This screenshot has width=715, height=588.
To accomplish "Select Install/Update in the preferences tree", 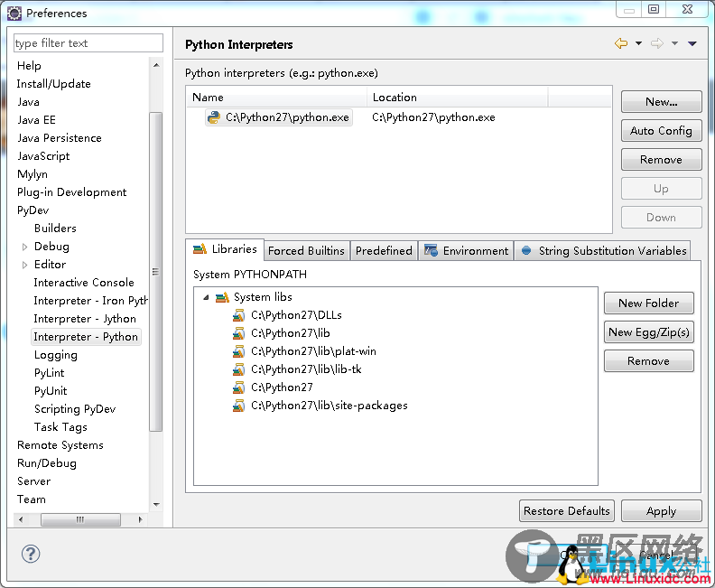I will (x=54, y=84).
